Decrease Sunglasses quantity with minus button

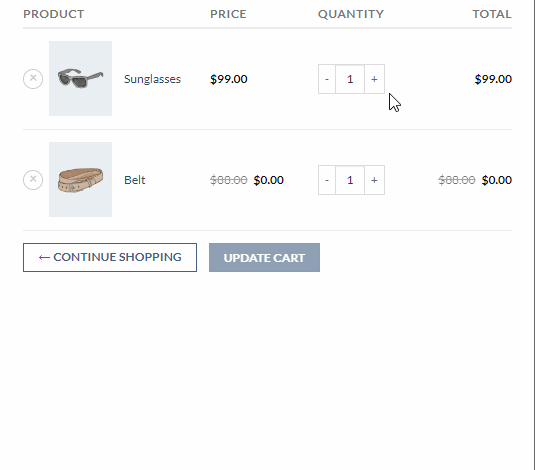327,79
